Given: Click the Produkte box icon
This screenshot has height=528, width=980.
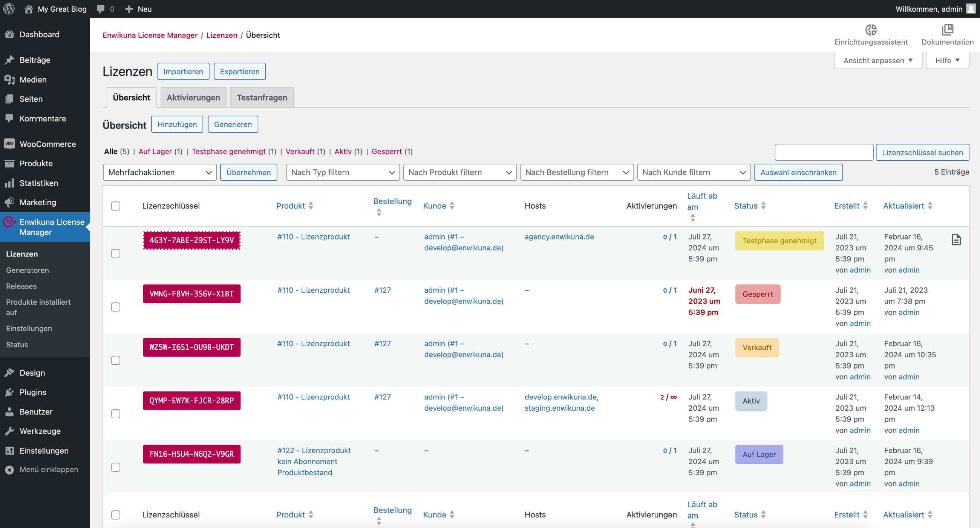Looking at the screenshot, I should coord(9,163).
